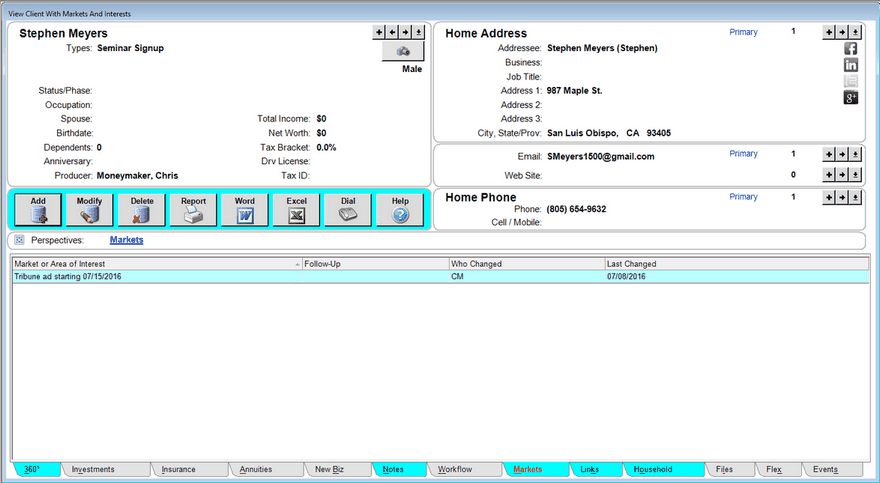Open Help with question mark icon
This screenshot has height=483, width=880.
click(400, 209)
